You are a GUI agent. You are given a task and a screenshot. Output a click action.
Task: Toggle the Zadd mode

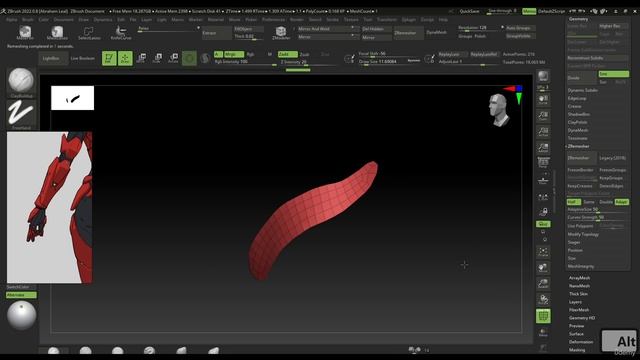[x=287, y=54]
